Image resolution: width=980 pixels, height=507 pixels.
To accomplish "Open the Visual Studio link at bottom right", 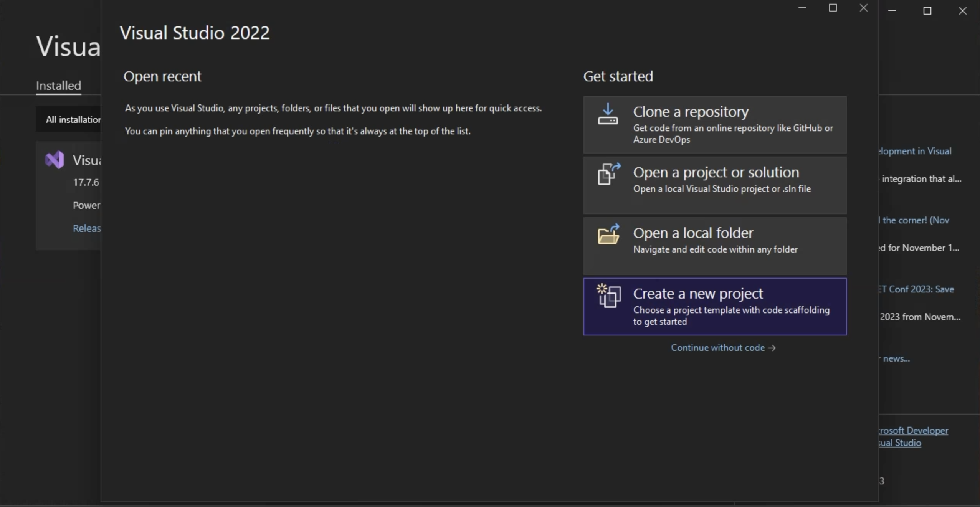I will [x=899, y=443].
